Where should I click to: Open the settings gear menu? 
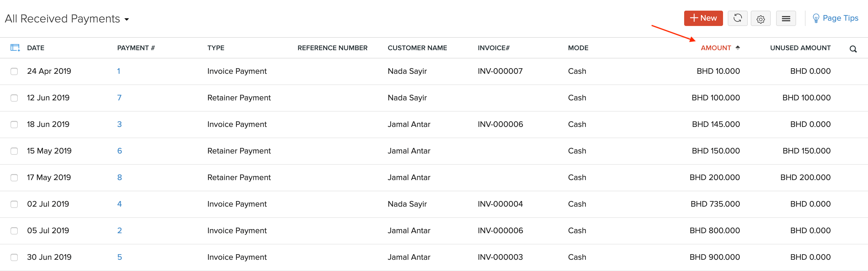[x=761, y=18]
